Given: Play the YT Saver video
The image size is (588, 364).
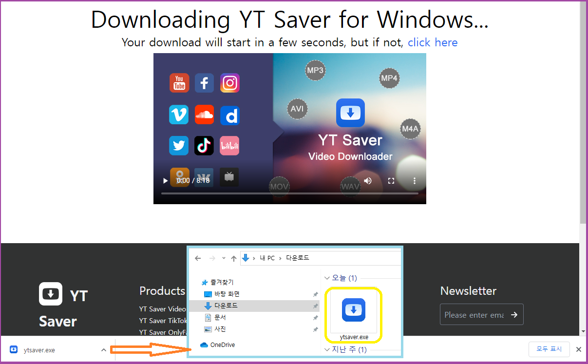Looking at the screenshot, I should point(166,181).
